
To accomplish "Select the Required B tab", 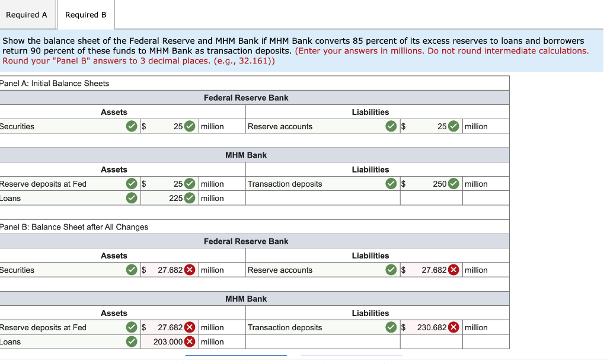I will (85, 15).
